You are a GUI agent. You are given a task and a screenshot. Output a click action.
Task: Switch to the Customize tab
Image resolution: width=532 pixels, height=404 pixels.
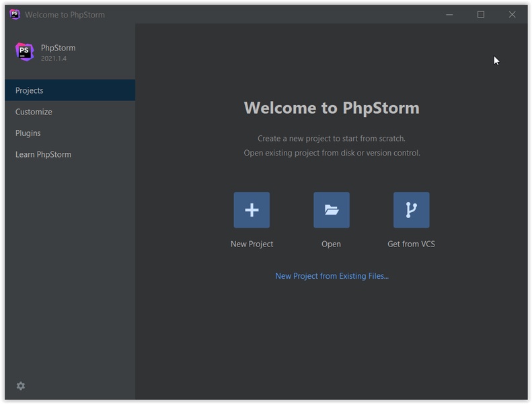(34, 112)
